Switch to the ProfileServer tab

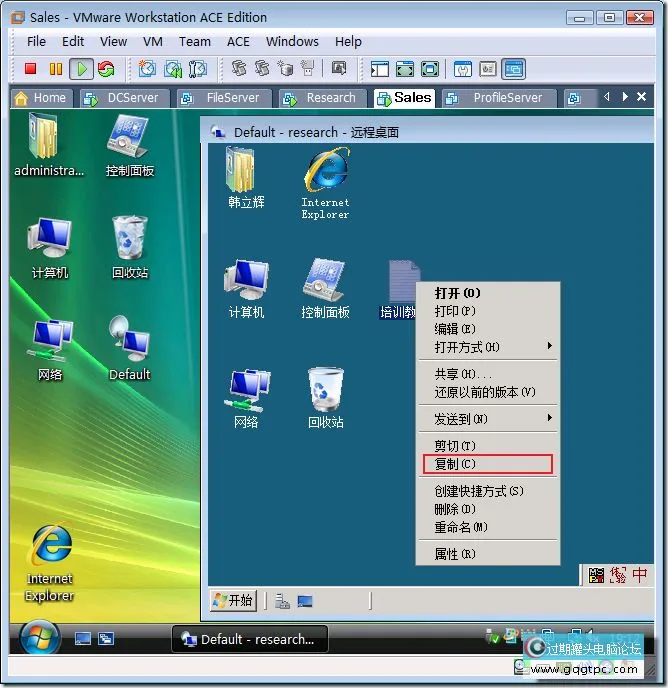(499, 98)
